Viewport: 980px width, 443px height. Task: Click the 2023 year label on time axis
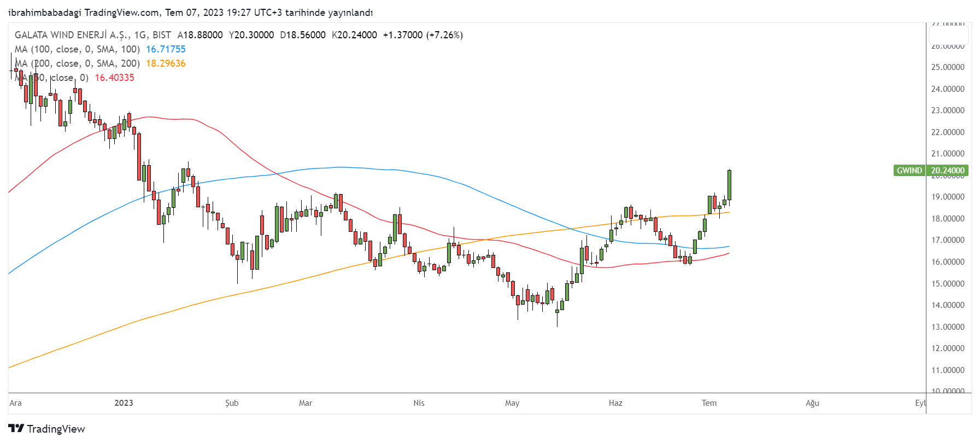124,403
